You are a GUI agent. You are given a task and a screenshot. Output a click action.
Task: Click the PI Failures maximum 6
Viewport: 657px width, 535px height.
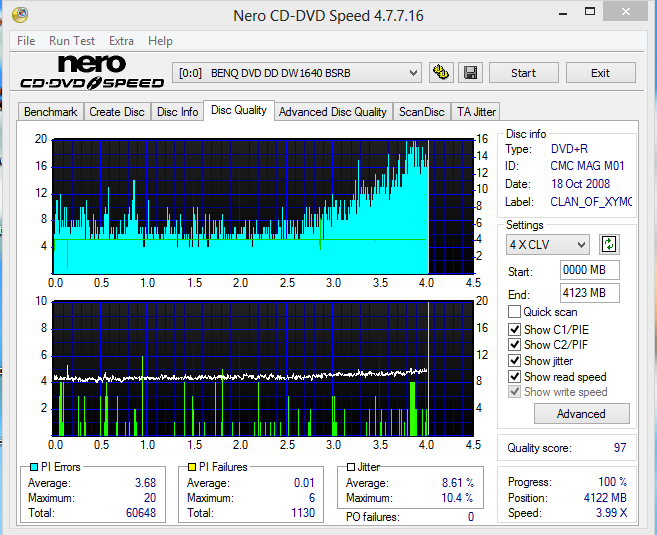tap(312, 498)
